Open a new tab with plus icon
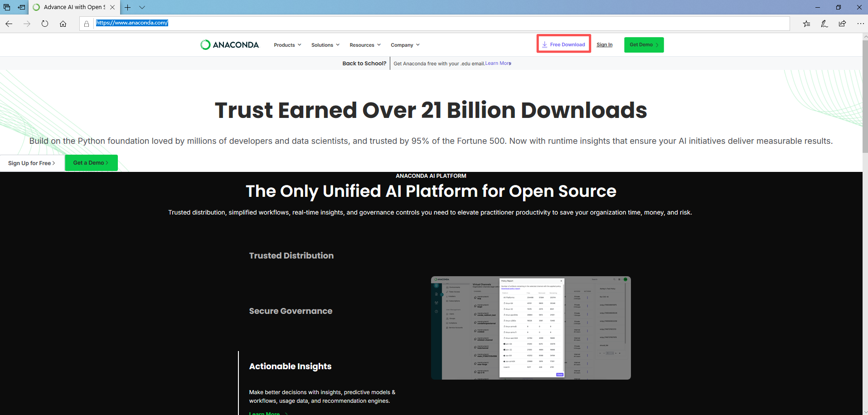 click(x=128, y=7)
